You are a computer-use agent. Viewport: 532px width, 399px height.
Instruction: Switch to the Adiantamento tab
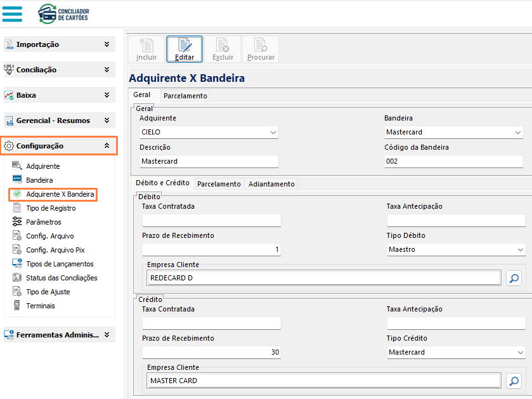click(x=271, y=184)
